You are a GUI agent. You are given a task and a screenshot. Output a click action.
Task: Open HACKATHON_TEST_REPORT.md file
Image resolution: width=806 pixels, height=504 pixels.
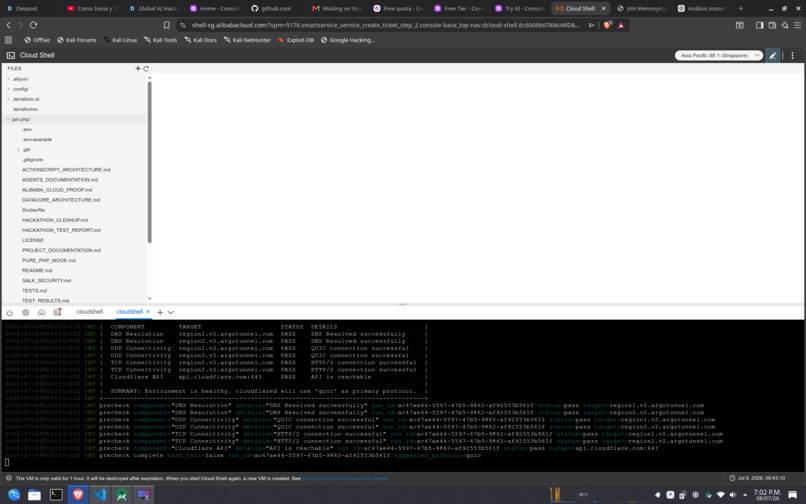coord(61,230)
